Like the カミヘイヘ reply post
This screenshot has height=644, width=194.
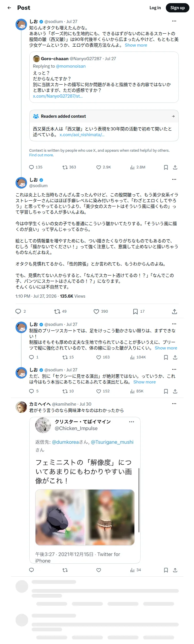point(99,570)
